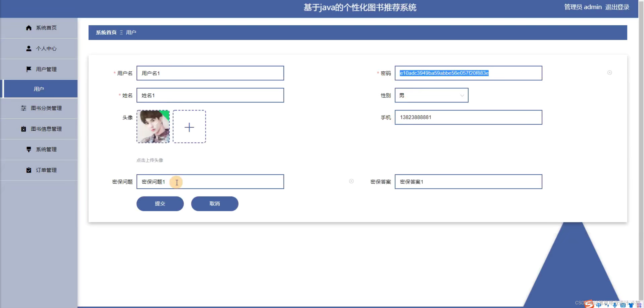Click the home icon beside 系统首页
Image resolution: width=644 pixels, height=308 pixels.
click(29, 28)
